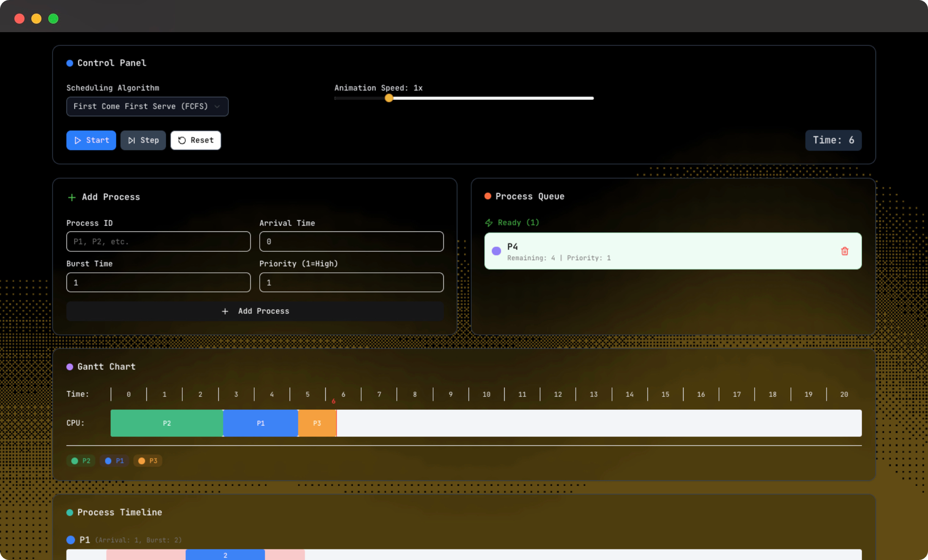Screen dimensions: 928x560
Task: Click the P2 legend chip in the Gantt Chart
Action: click(x=81, y=461)
